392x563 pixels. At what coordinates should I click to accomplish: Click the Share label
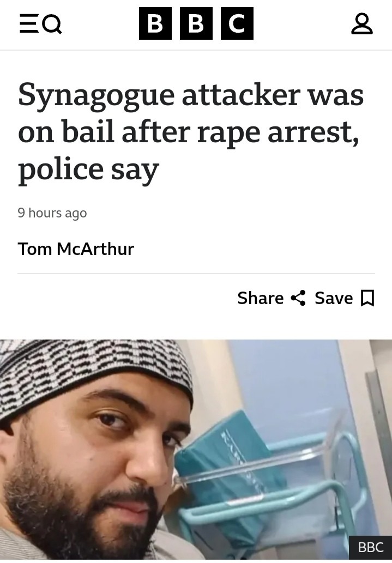pyautogui.click(x=261, y=298)
